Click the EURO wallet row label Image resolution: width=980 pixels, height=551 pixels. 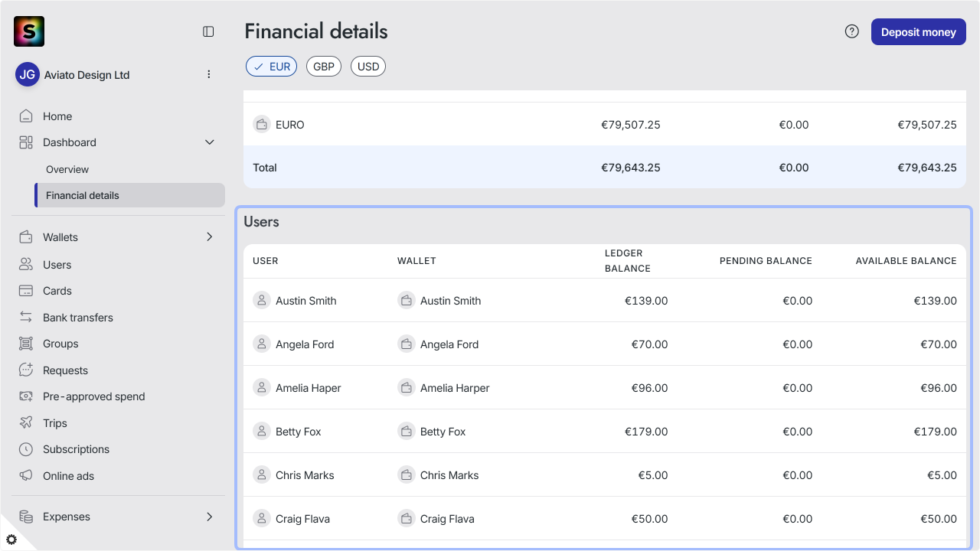pos(290,125)
